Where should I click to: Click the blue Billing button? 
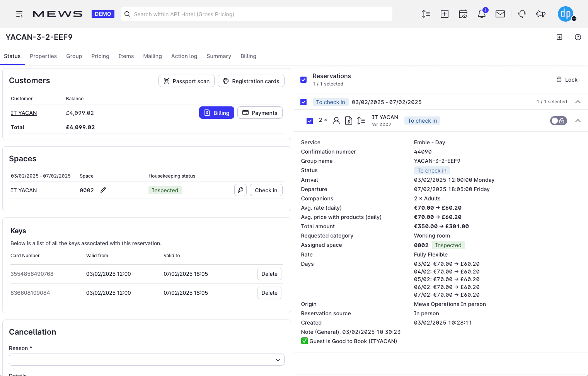pos(216,113)
